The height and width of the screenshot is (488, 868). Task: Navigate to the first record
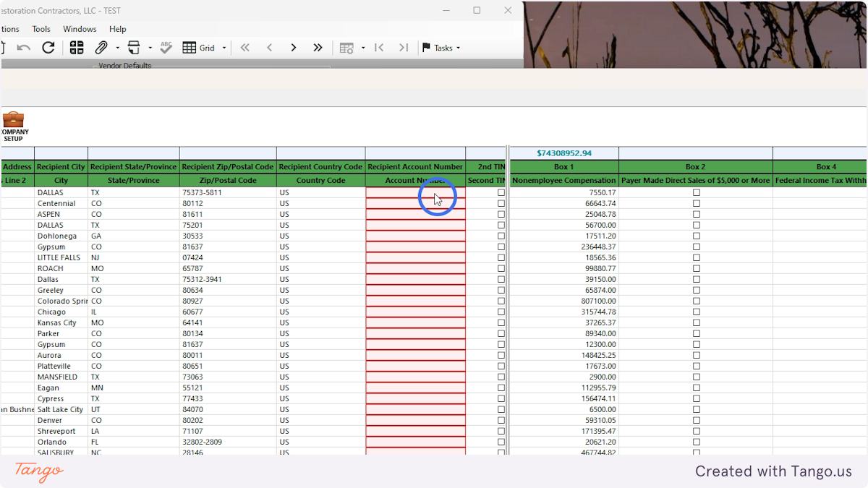click(379, 48)
